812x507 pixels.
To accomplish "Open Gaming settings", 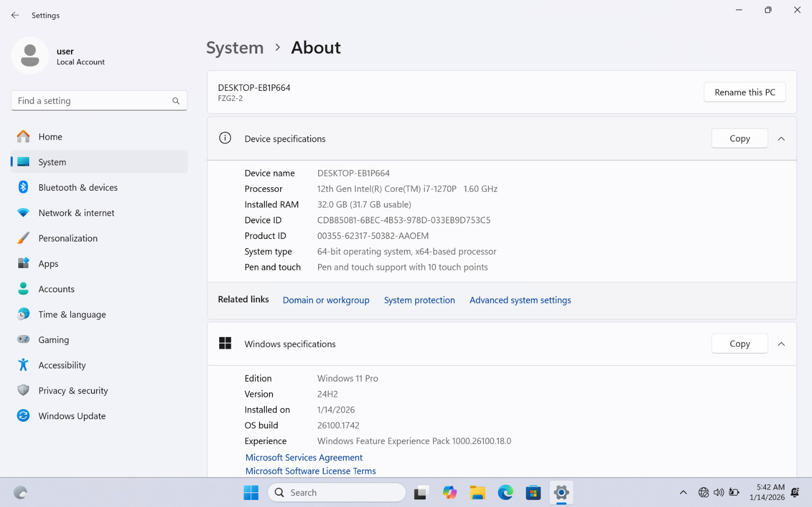I will pos(99,340).
